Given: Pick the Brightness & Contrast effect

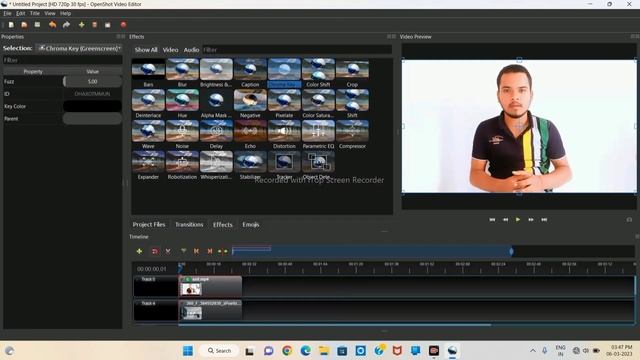Looking at the screenshot, I should (x=216, y=73).
